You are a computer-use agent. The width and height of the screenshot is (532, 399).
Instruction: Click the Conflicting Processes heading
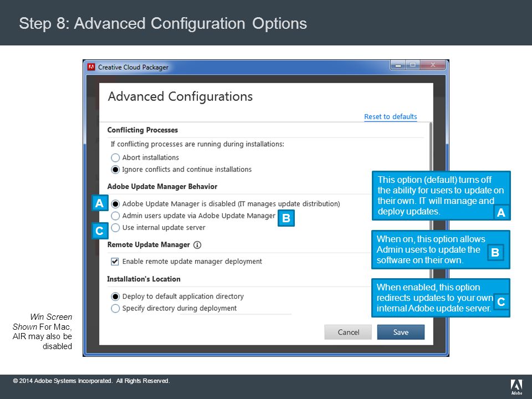point(142,130)
